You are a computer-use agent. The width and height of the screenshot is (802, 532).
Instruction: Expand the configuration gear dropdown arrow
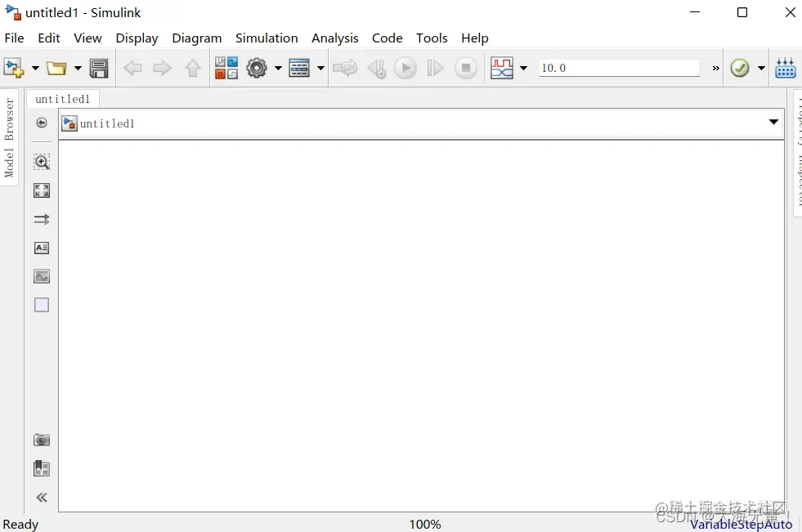click(278, 68)
